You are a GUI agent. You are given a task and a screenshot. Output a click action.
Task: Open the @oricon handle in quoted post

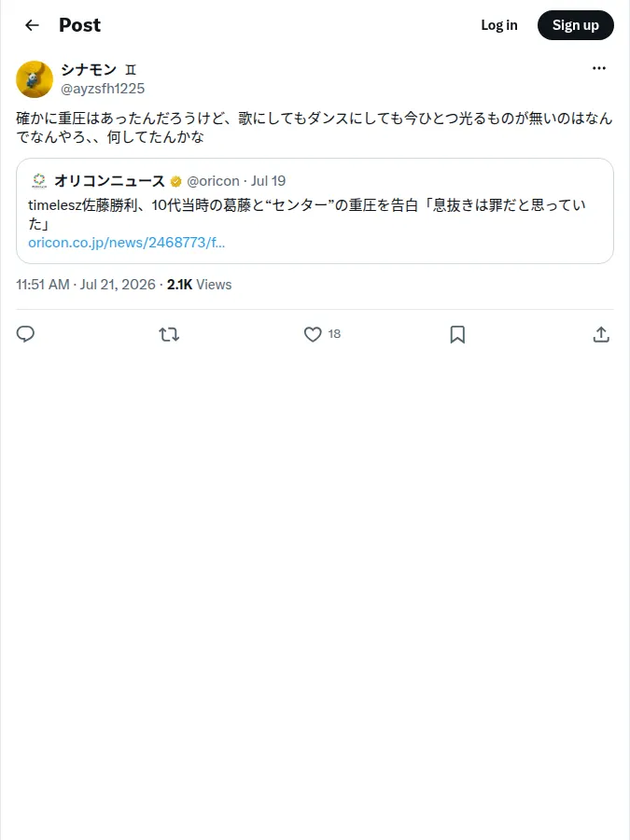(213, 181)
